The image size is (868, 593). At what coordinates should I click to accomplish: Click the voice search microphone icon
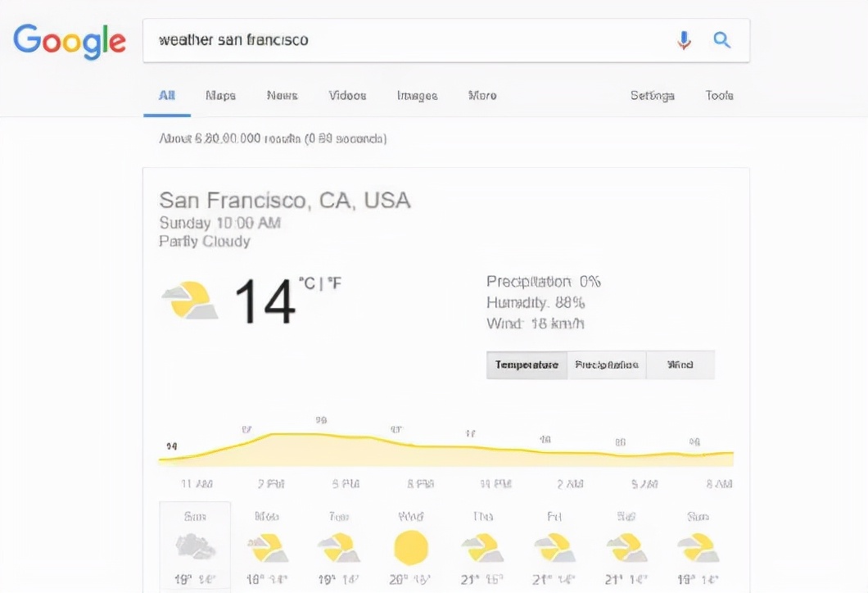pyautogui.click(x=684, y=40)
